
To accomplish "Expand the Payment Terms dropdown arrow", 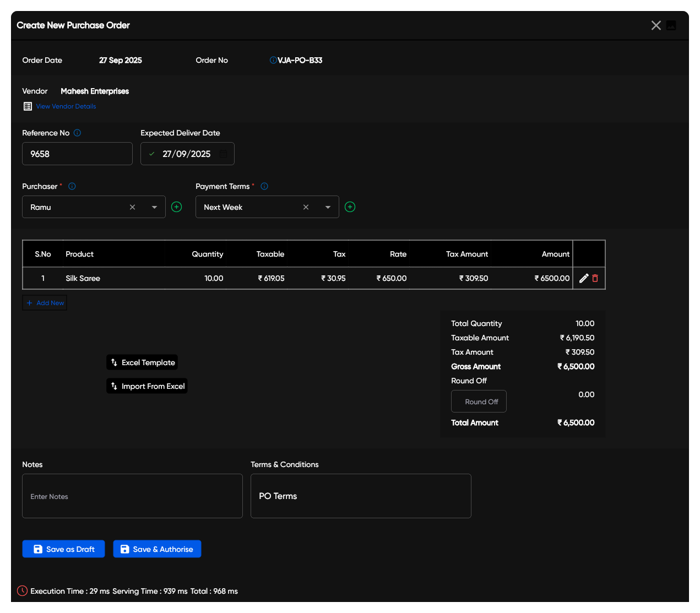I will (x=328, y=207).
